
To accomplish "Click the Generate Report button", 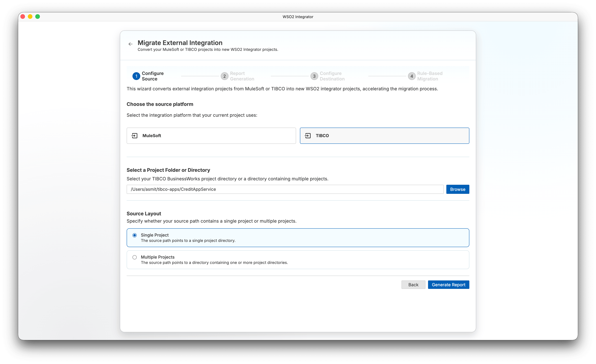I will tap(448, 285).
